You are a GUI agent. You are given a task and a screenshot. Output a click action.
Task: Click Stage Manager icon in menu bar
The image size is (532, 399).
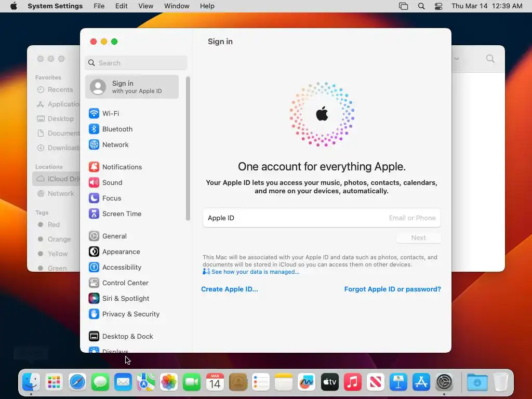(x=403, y=6)
